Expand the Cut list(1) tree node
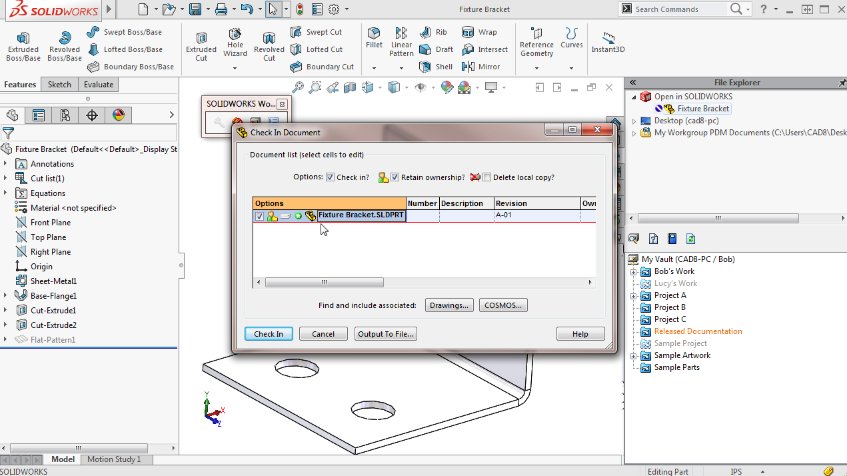 [5, 178]
